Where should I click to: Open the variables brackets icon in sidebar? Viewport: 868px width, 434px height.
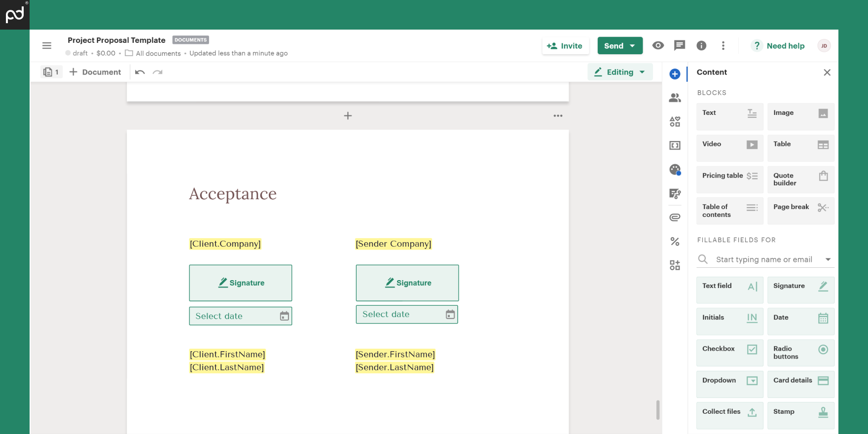click(675, 145)
